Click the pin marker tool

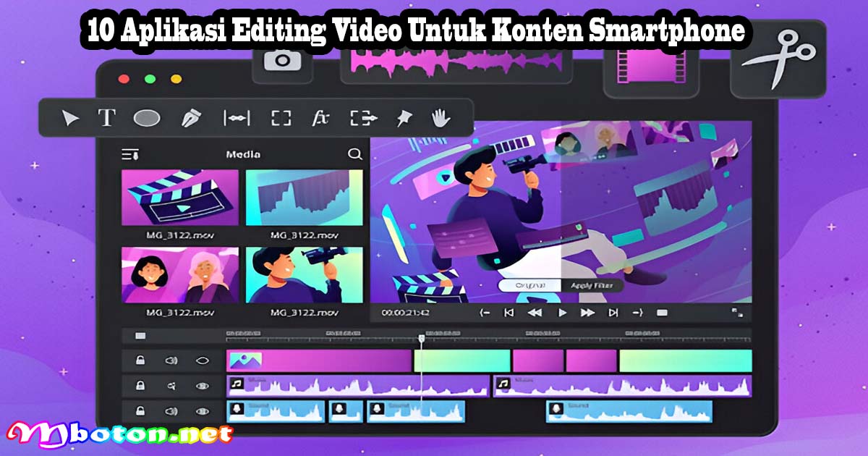tap(404, 118)
